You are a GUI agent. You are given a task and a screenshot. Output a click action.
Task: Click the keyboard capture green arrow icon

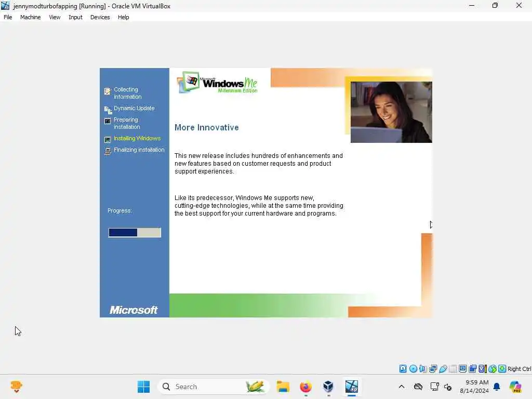[x=502, y=369]
